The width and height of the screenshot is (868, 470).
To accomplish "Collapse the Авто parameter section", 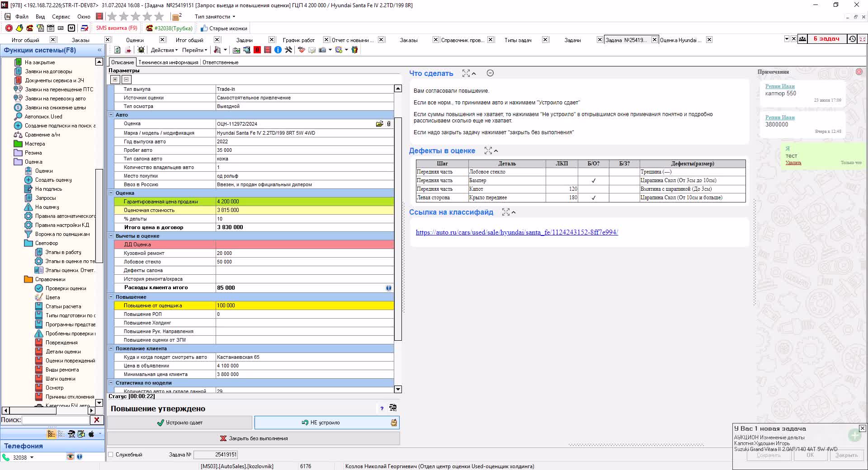I will [x=111, y=115].
